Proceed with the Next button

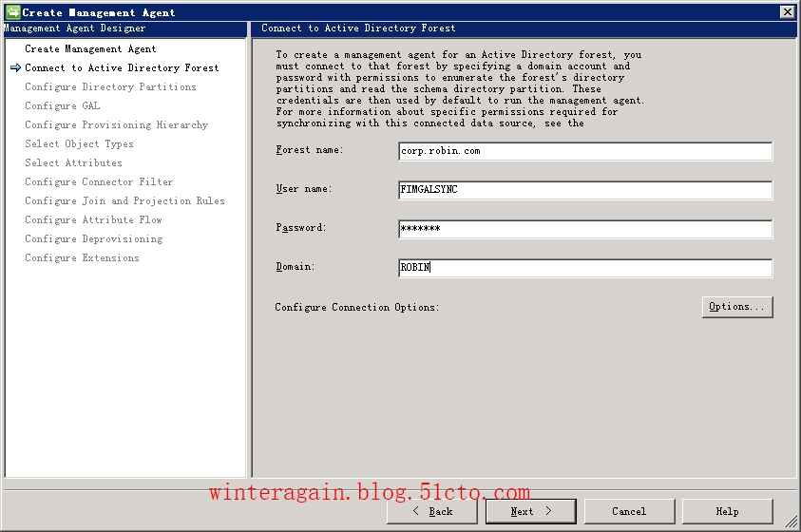pos(531,511)
